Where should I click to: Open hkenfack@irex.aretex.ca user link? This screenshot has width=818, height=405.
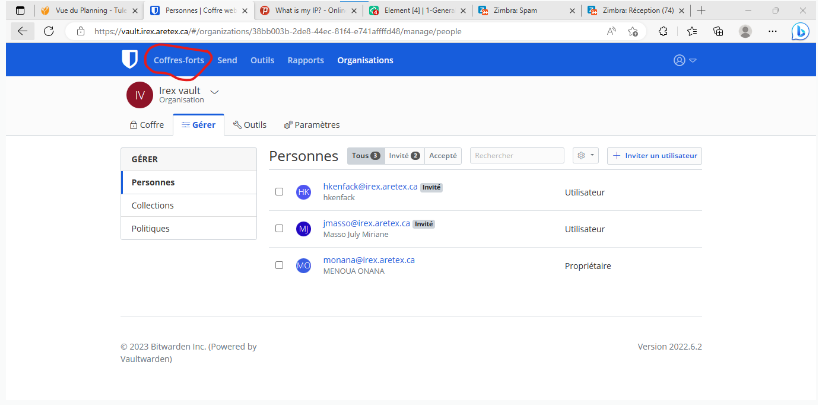coord(370,187)
